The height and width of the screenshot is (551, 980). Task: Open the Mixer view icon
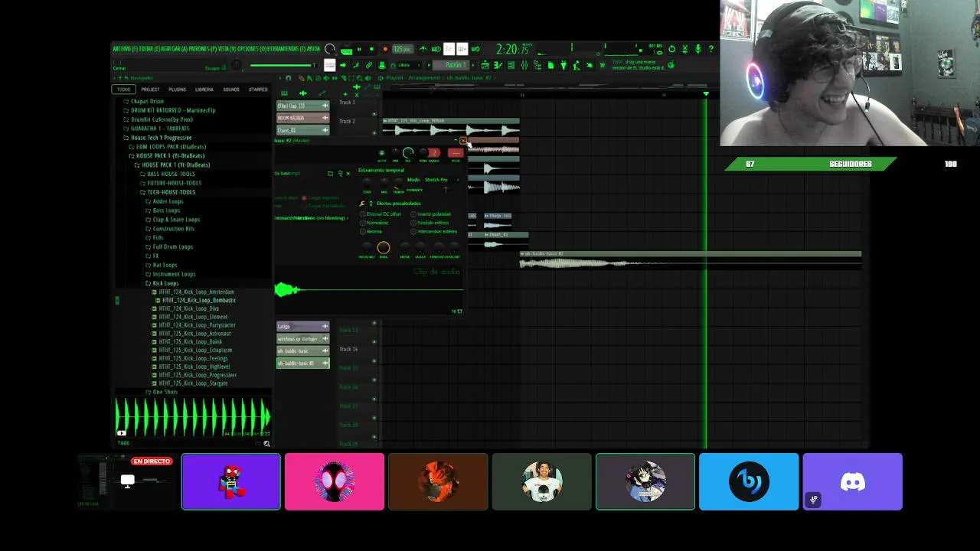coord(524,65)
